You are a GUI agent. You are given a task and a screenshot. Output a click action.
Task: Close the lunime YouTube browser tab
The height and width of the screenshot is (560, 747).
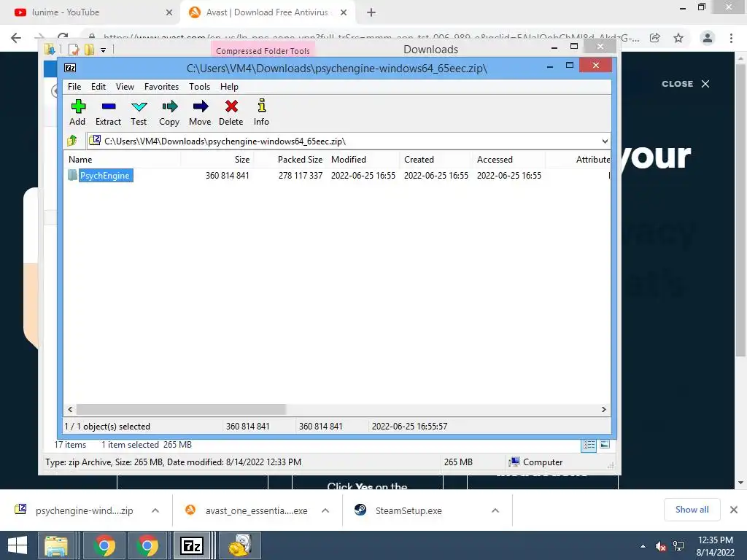169,12
